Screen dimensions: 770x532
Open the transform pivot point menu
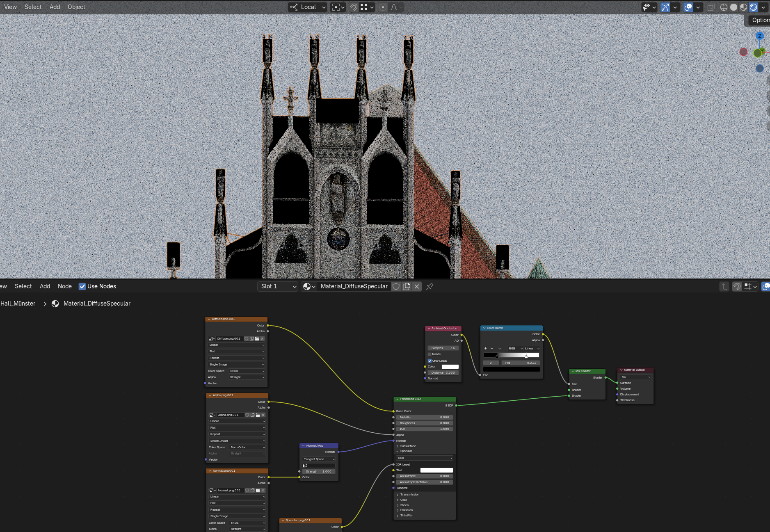pos(338,7)
